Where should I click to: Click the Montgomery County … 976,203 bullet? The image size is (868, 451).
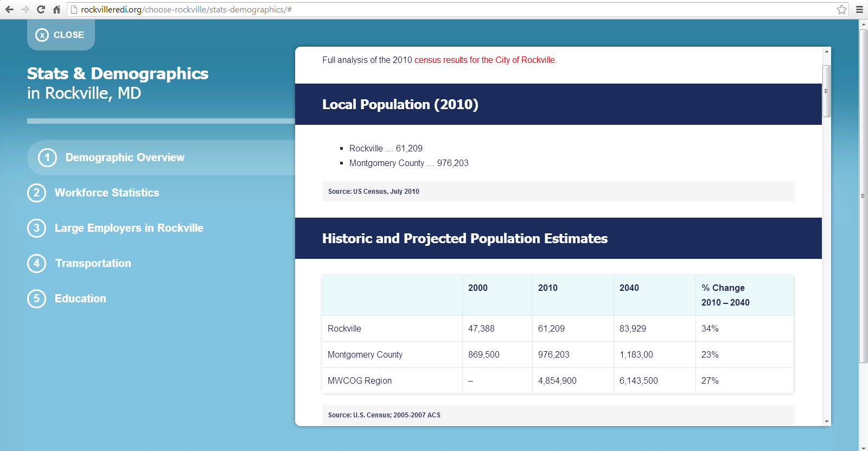[x=409, y=163]
